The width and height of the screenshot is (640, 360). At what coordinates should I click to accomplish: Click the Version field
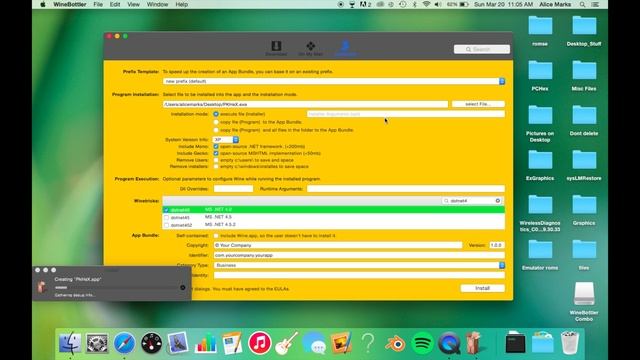tap(497, 245)
